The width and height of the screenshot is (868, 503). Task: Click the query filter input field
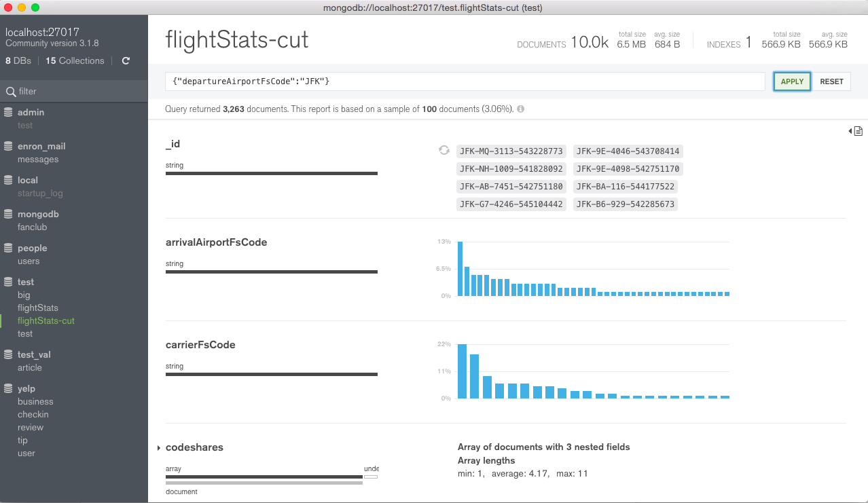(465, 81)
